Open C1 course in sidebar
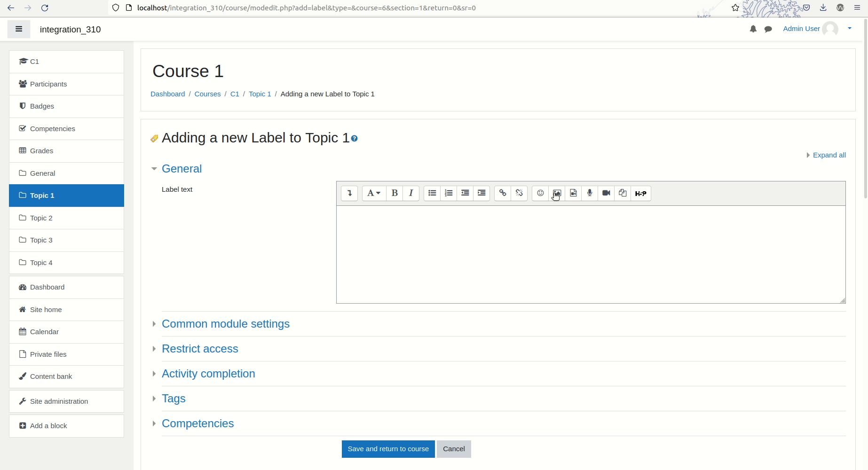The width and height of the screenshot is (868, 470). click(x=66, y=62)
